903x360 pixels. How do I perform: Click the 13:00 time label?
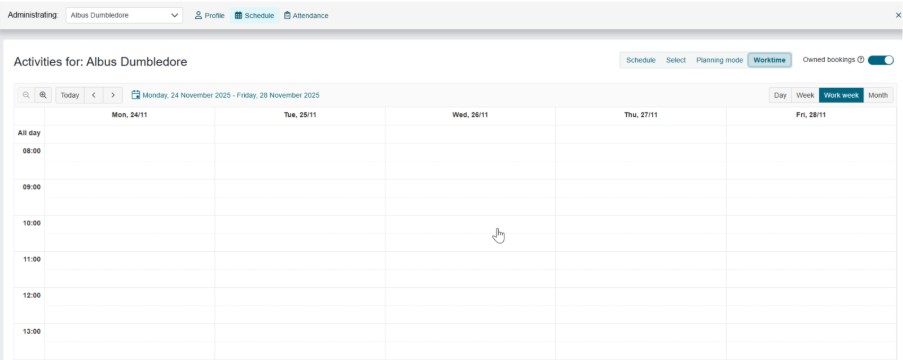tap(32, 332)
